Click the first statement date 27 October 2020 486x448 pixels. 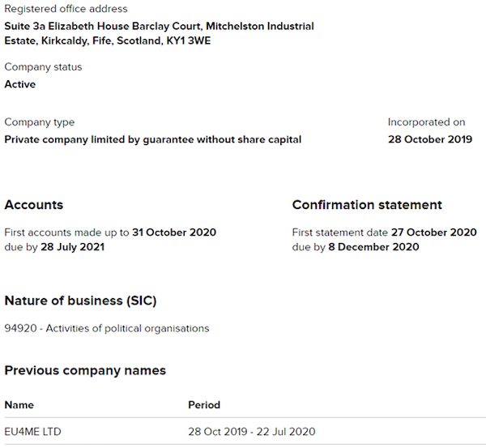tap(434, 233)
